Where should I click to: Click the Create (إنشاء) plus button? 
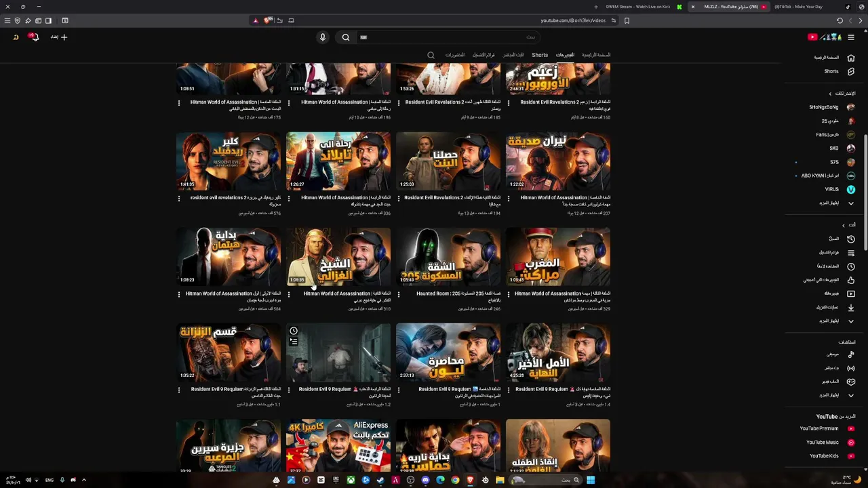pyautogui.click(x=59, y=37)
